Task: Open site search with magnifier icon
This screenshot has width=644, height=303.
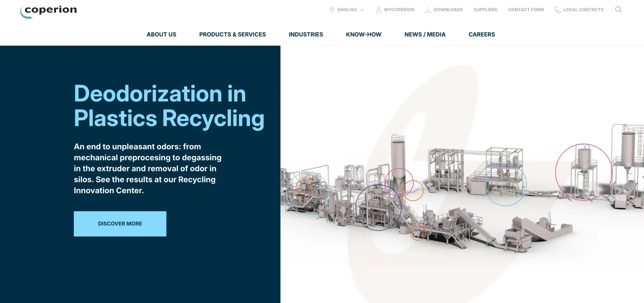Action: pyautogui.click(x=618, y=10)
